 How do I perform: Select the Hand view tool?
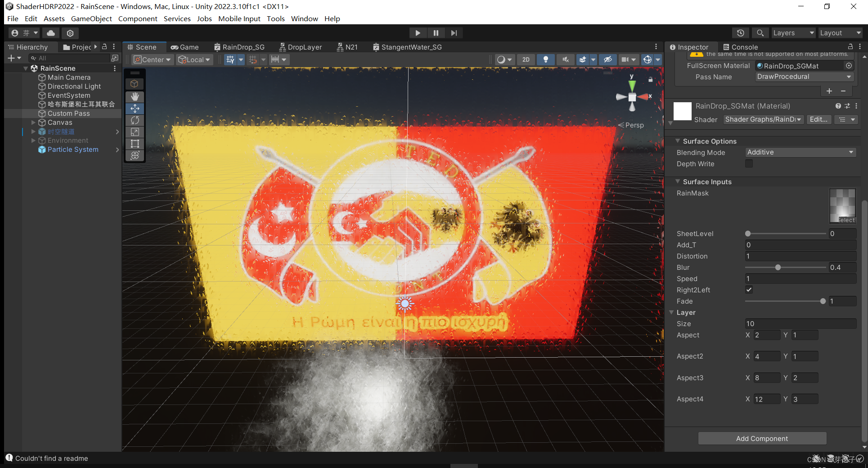point(135,96)
